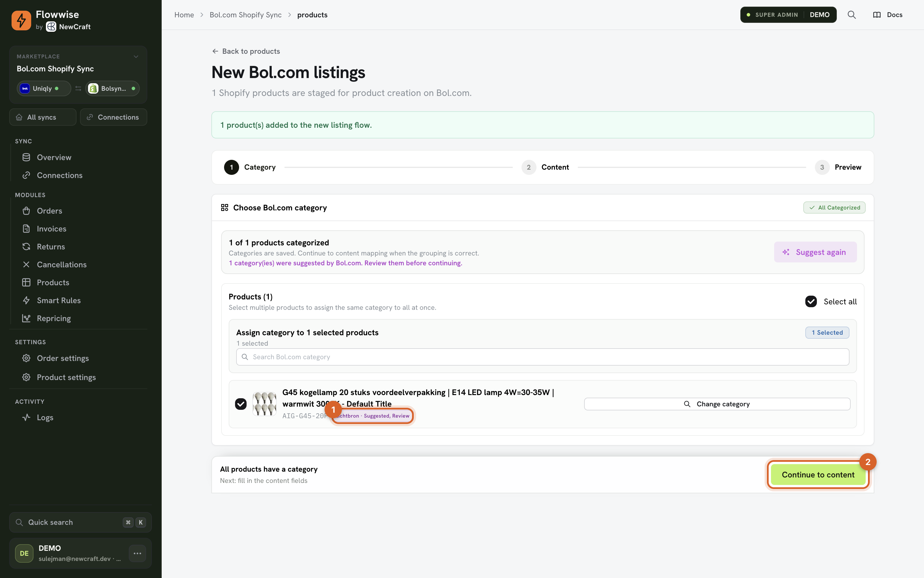Open the search magnifier in top bar
The height and width of the screenshot is (578, 924).
[x=852, y=15]
